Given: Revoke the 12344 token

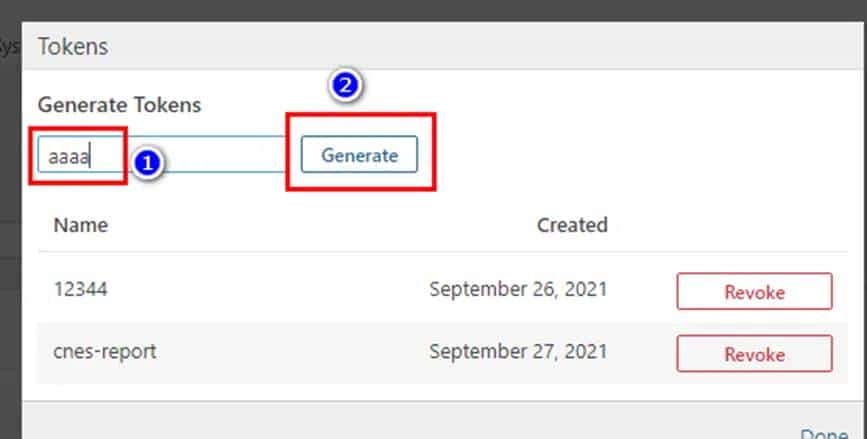Looking at the screenshot, I should [754, 292].
